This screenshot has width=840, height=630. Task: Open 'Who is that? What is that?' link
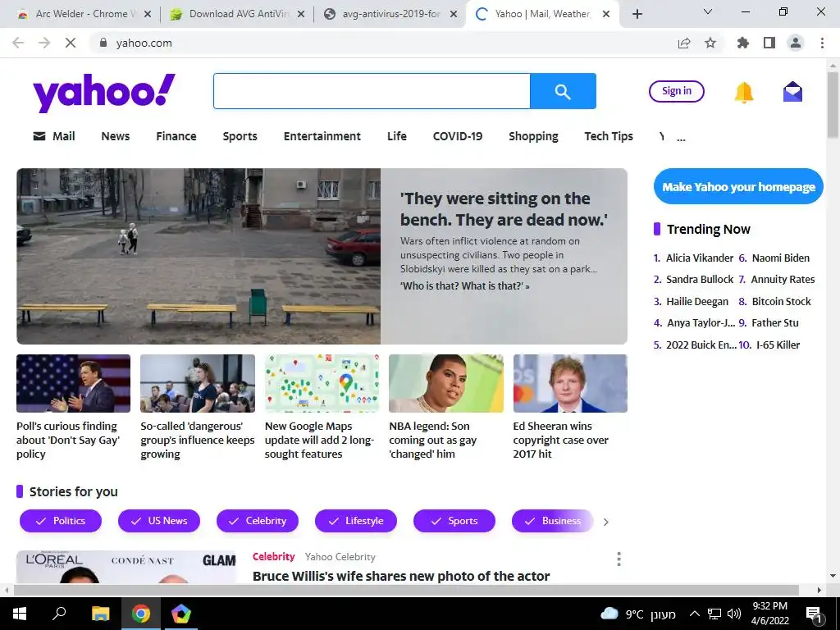(x=464, y=286)
